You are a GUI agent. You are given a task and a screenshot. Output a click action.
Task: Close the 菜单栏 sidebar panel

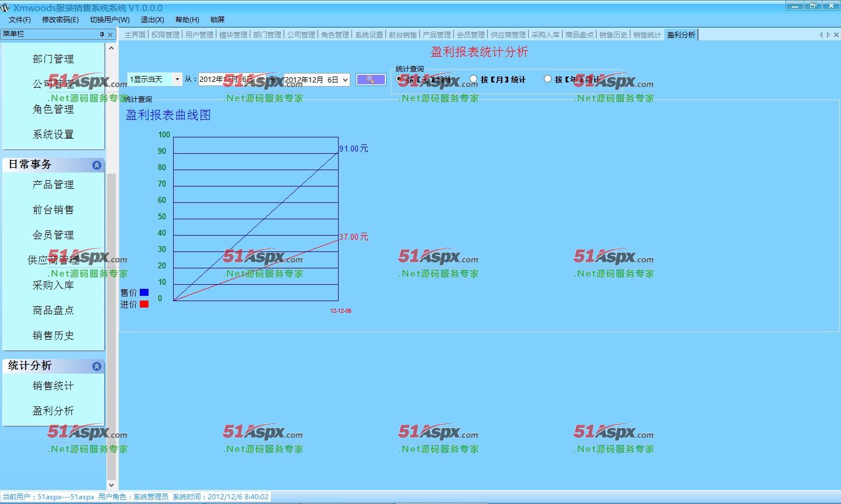(x=111, y=34)
